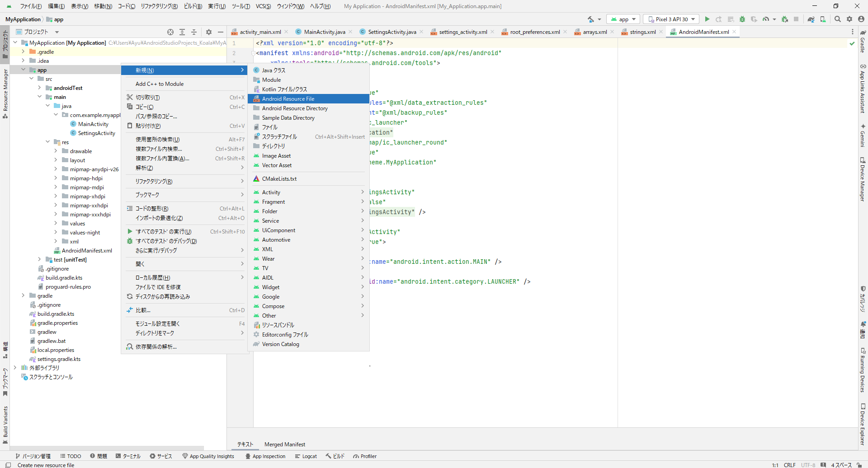This screenshot has width=868, height=468.
Task: Click Sync Project with Gradle Files icon
Action: click(811, 19)
